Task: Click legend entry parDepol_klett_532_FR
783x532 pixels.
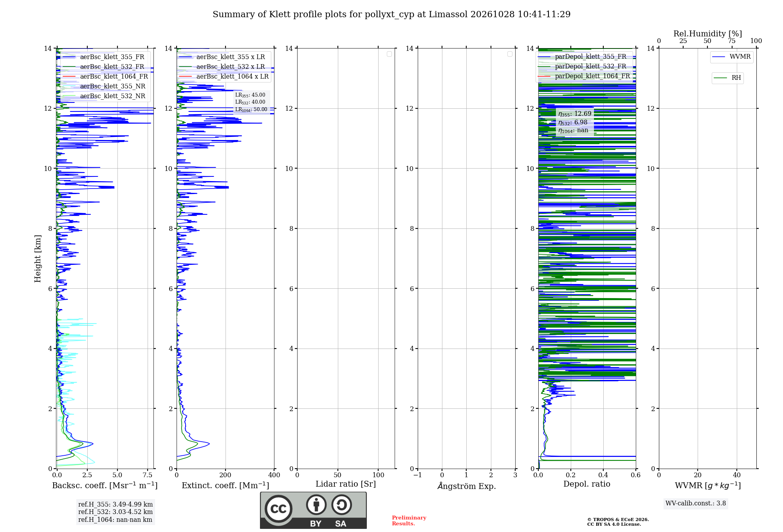Action: click(x=582, y=66)
